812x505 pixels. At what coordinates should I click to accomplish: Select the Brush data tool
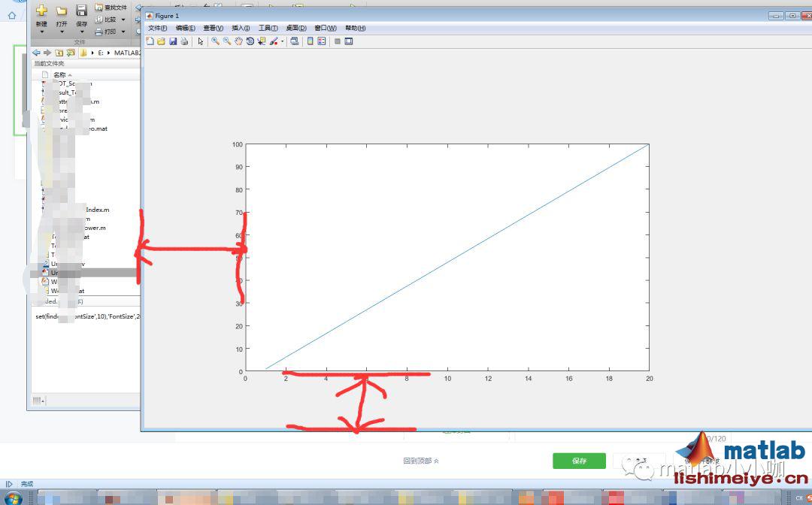274,41
